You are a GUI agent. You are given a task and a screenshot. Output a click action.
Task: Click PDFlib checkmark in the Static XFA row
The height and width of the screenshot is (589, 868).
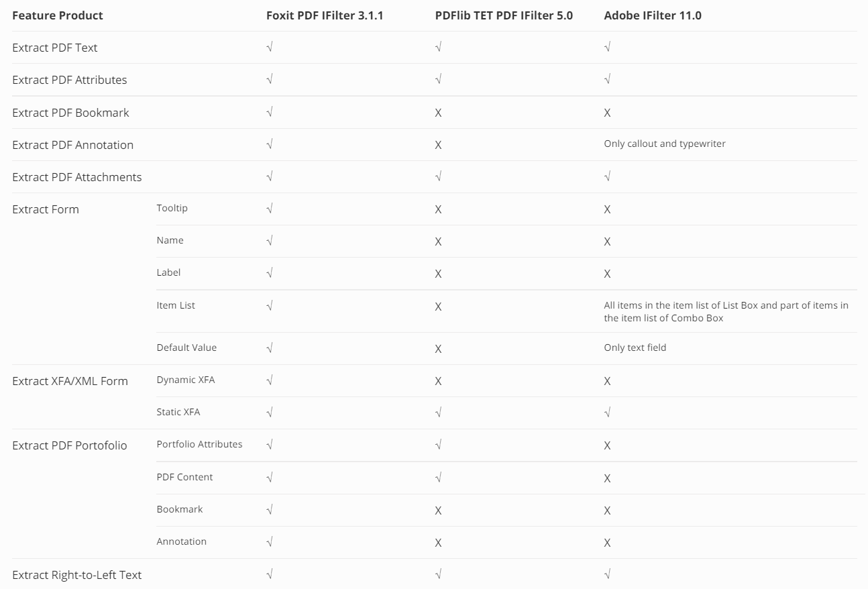[x=438, y=413]
